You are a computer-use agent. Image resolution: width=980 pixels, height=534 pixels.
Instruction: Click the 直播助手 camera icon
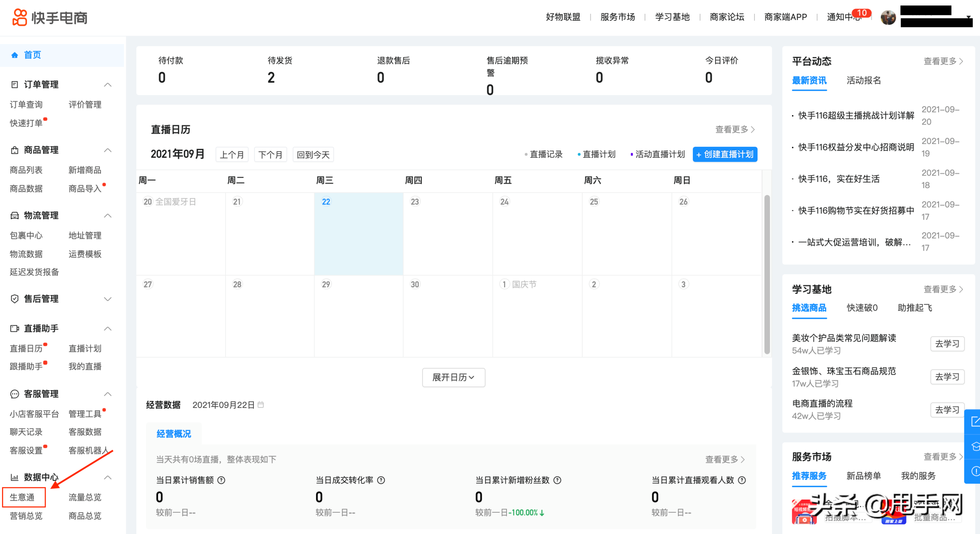coord(15,328)
